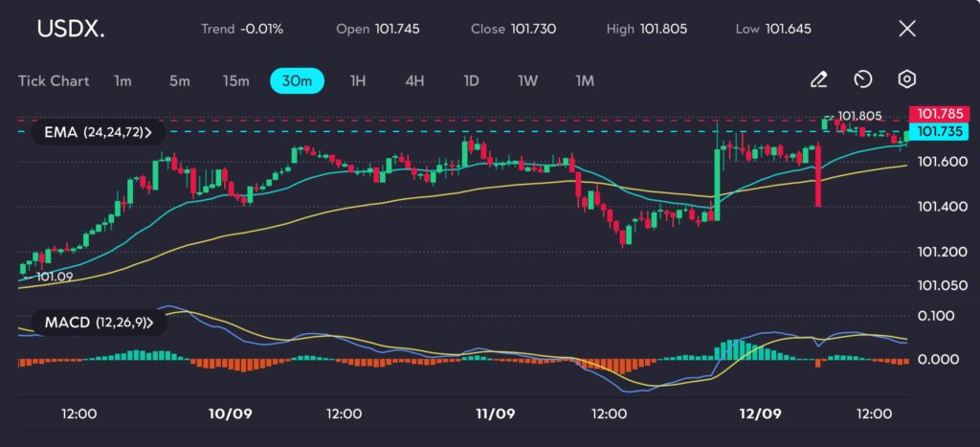980x447 pixels.
Task: Close the USDX chart panel
Action: [907, 29]
